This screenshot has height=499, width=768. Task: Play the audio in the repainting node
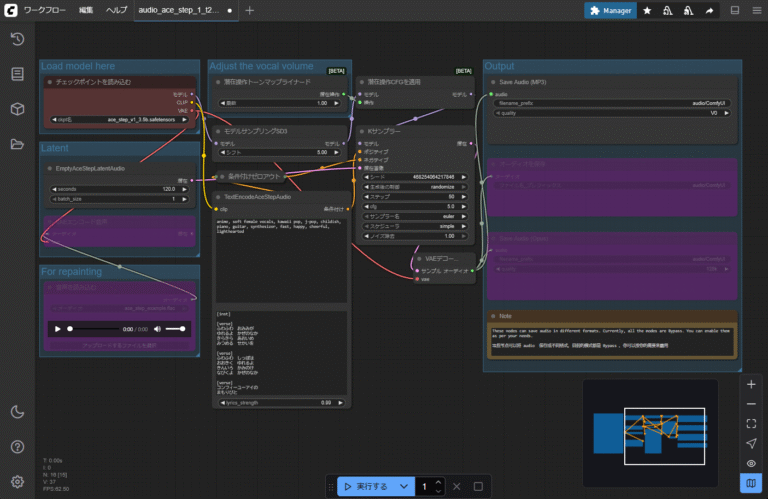click(57, 328)
